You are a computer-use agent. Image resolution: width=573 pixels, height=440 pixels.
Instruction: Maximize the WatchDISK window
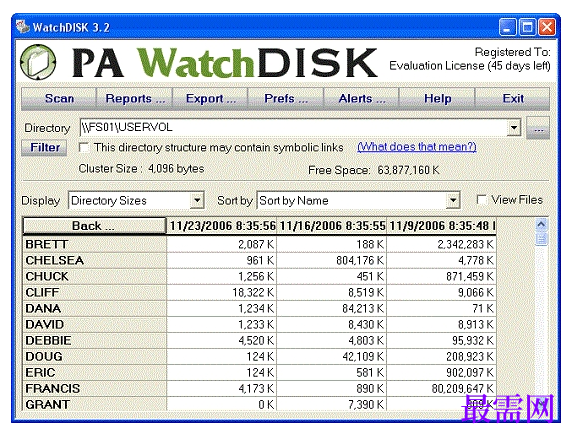tap(527, 27)
